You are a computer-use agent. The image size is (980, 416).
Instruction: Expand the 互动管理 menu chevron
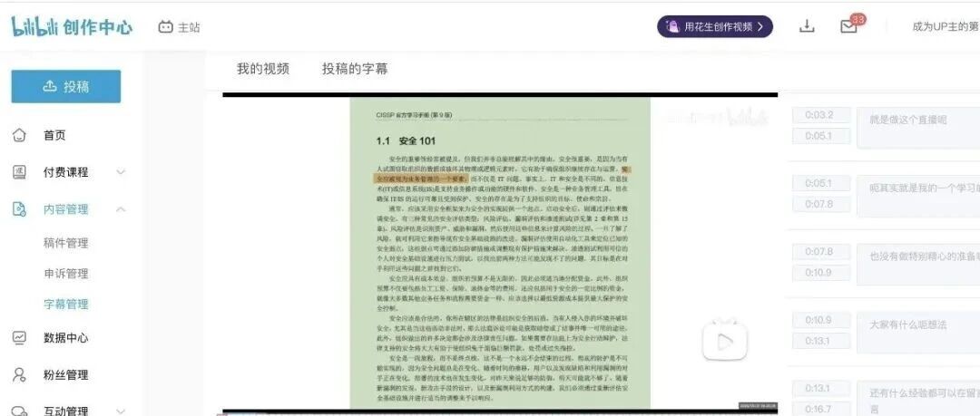click(121, 411)
